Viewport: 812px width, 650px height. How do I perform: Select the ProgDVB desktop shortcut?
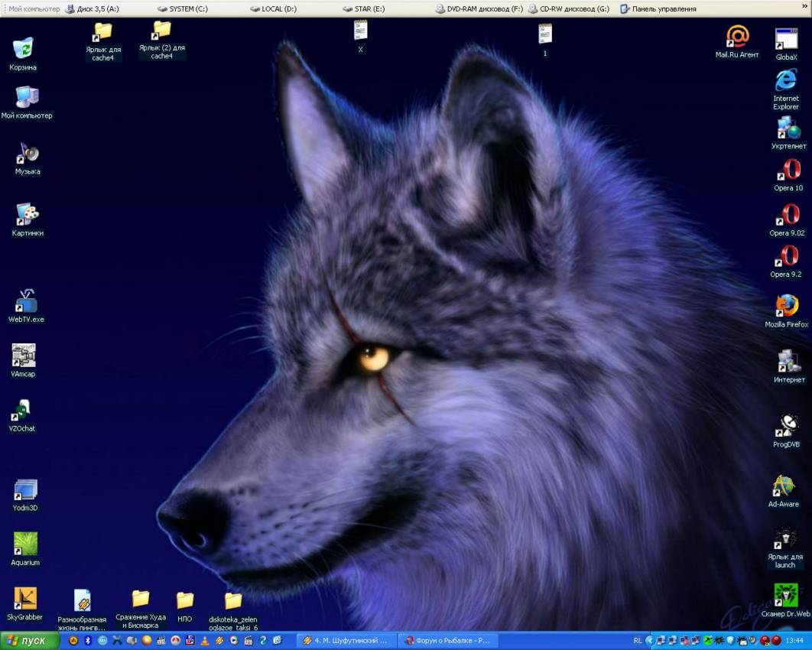(786, 427)
